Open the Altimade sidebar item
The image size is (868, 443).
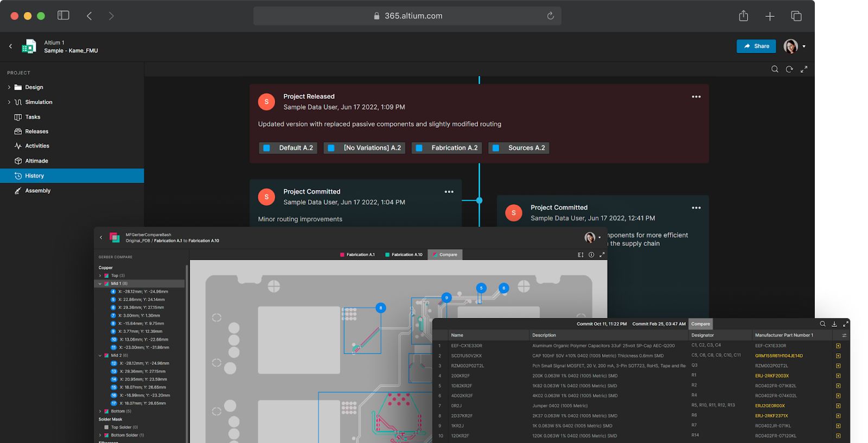tap(36, 161)
